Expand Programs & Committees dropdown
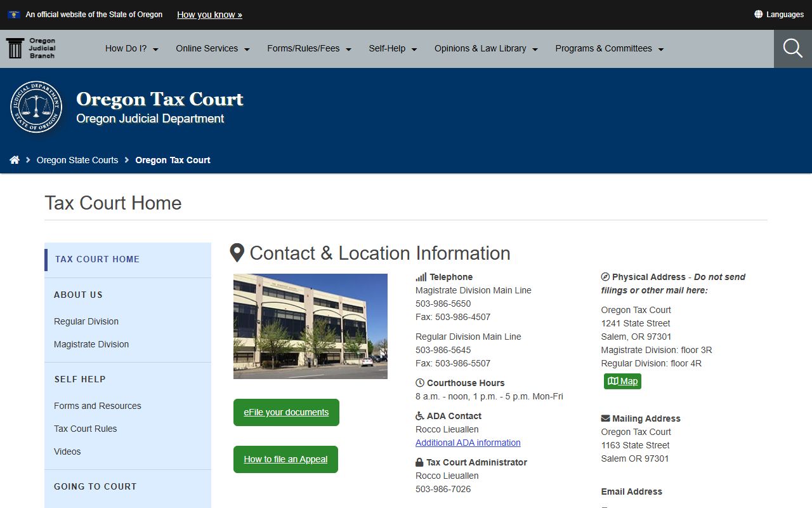The height and width of the screenshot is (508, 812). click(x=610, y=48)
